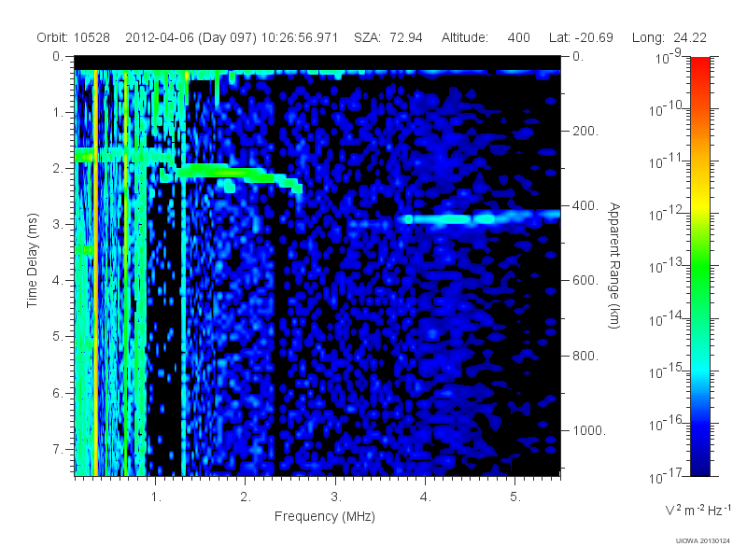Click the 10^-13 color bar label
The width and height of the screenshot is (747, 560).
pos(666,266)
